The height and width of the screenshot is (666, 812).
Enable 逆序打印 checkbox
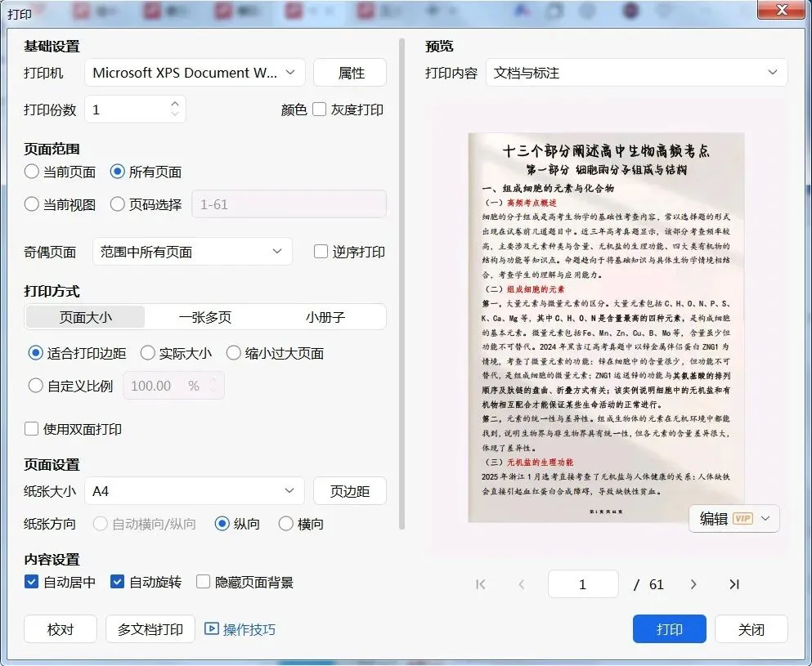321,252
